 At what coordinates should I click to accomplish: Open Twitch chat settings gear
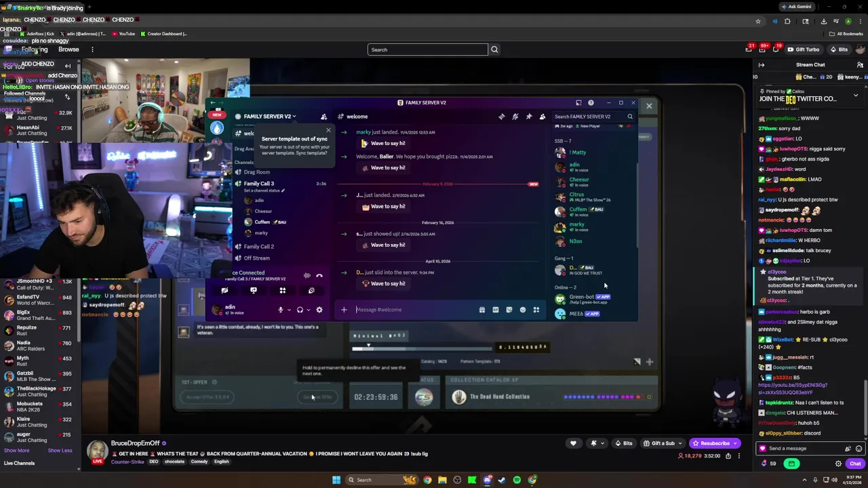tap(838, 464)
